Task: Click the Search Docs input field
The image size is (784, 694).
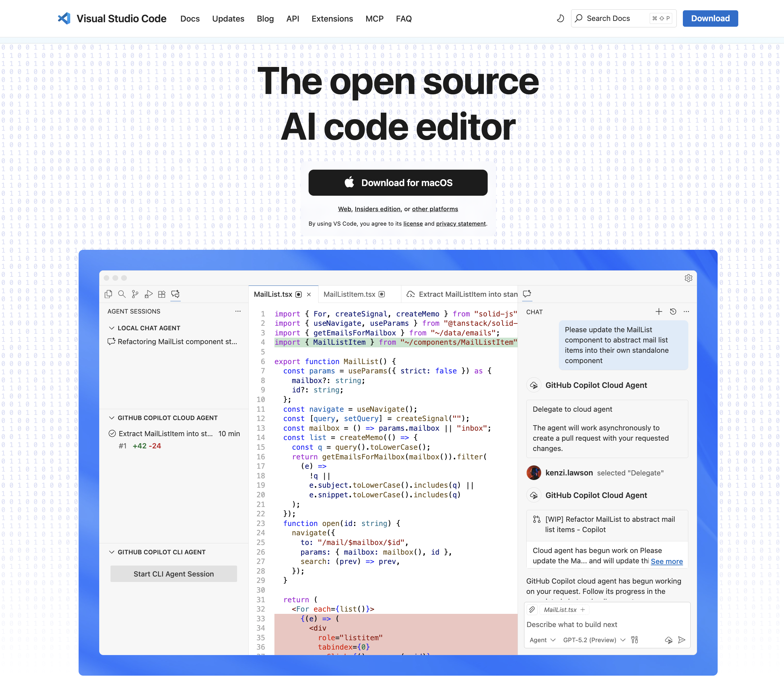Action: (x=623, y=18)
